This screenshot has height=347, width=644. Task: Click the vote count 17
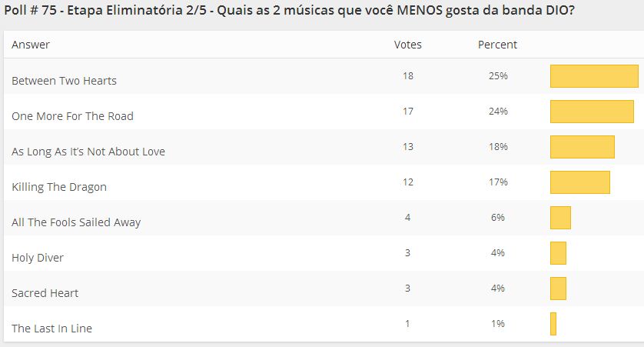tap(407, 112)
